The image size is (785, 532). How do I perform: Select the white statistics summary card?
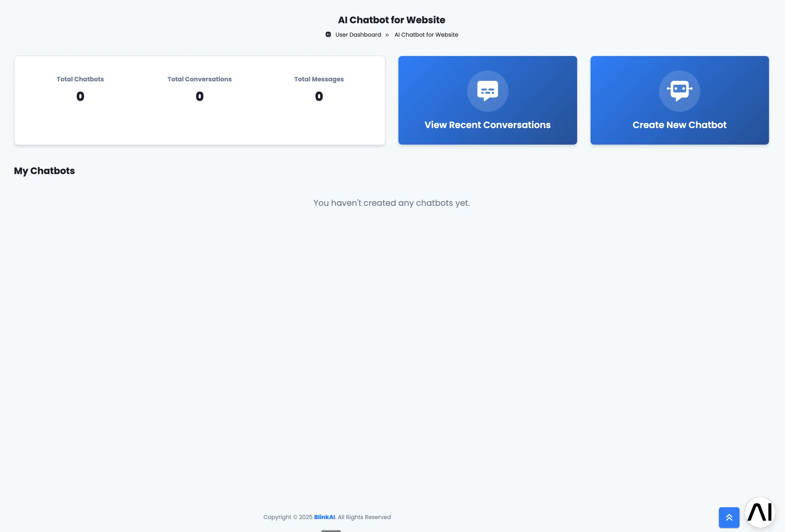200,100
